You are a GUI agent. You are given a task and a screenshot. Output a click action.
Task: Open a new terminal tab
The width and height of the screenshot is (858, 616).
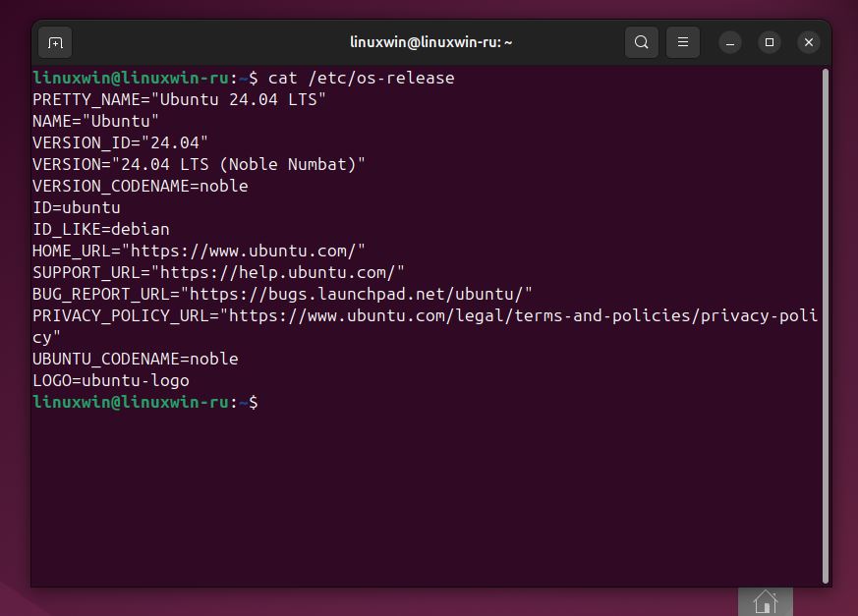(55, 42)
